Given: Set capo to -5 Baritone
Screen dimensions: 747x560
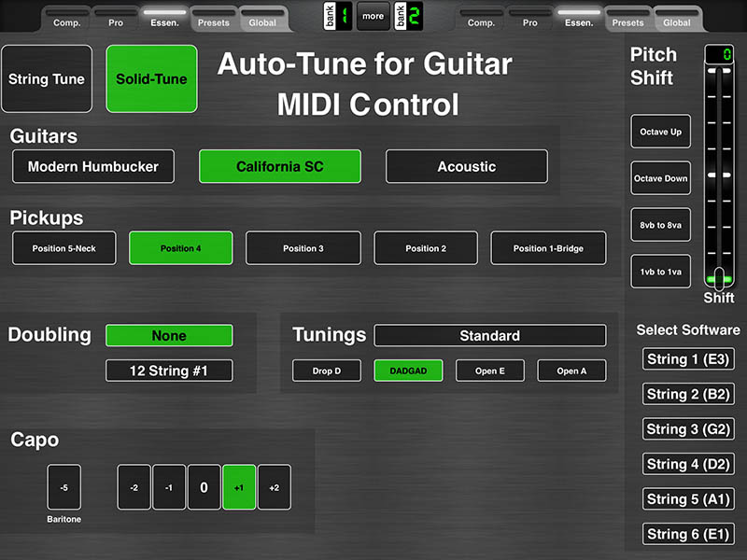Looking at the screenshot, I should pyautogui.click(x=64, y=487).
